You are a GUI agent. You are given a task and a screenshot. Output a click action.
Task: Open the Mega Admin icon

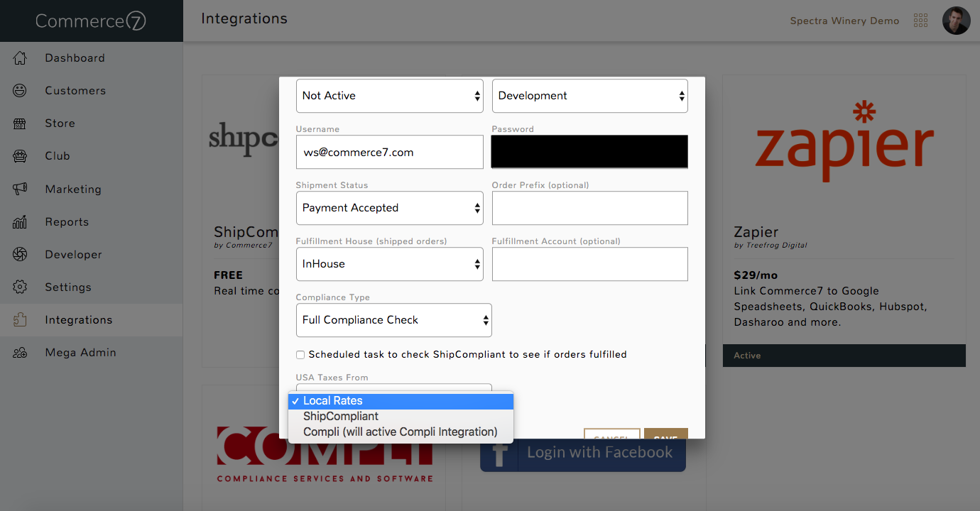[20, 353]
